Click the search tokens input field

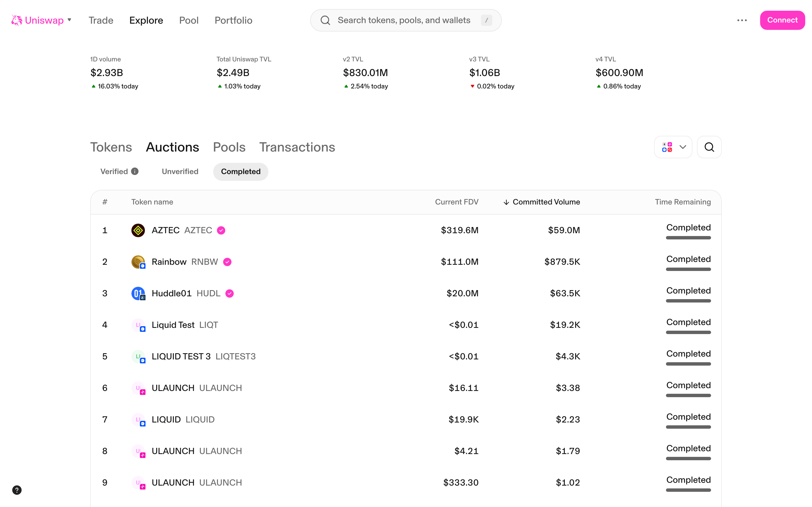click(404, 20)
